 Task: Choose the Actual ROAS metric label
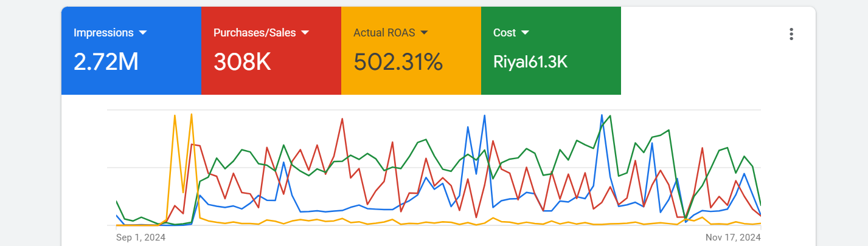(383, 33)
